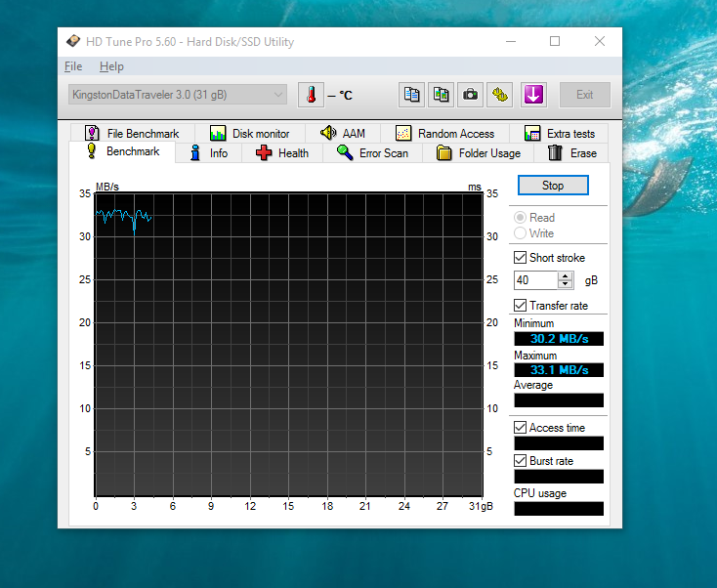Toggle the Access time checkbox

click(521, 428)
